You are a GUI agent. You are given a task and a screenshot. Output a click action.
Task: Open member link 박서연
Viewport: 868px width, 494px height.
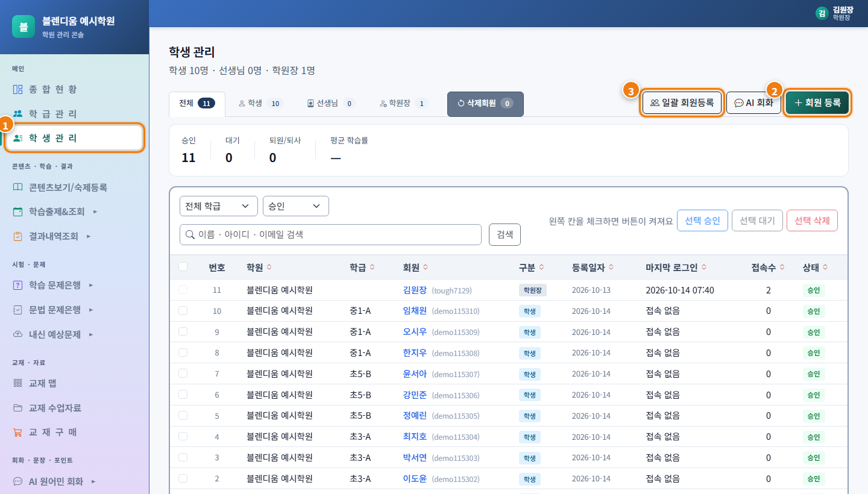415,457
